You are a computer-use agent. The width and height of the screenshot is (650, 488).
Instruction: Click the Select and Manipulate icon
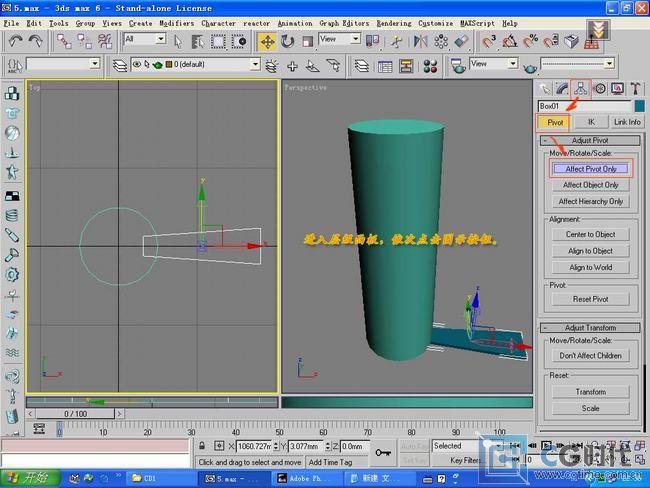pos(397,41)
